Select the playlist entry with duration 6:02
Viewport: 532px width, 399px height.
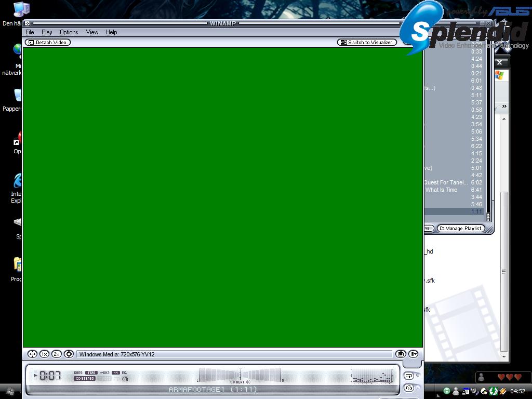(454, 182)
